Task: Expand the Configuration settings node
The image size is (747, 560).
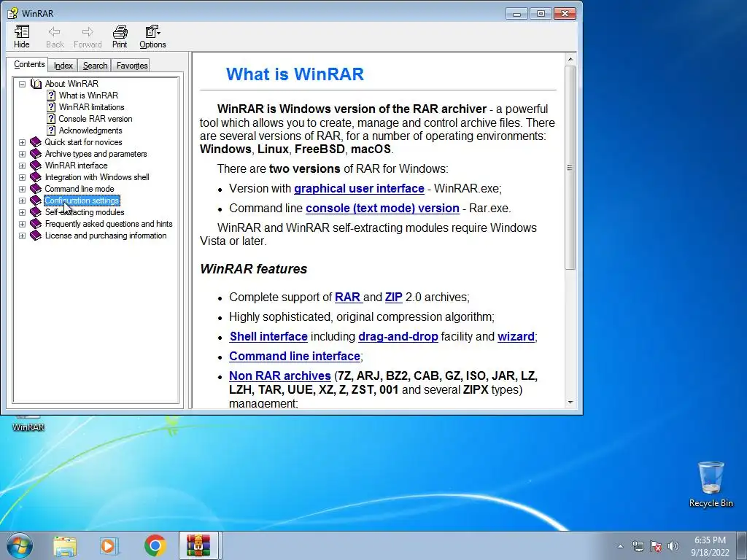Action: 22,201
